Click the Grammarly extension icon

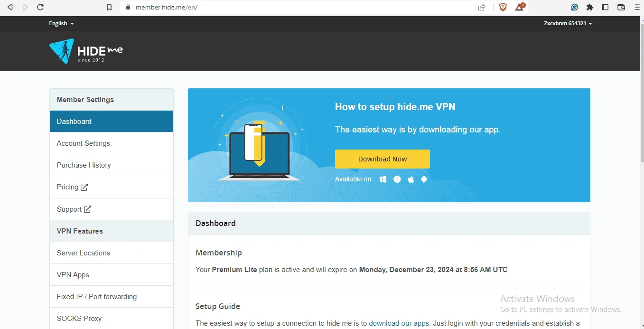coord(575,7)
